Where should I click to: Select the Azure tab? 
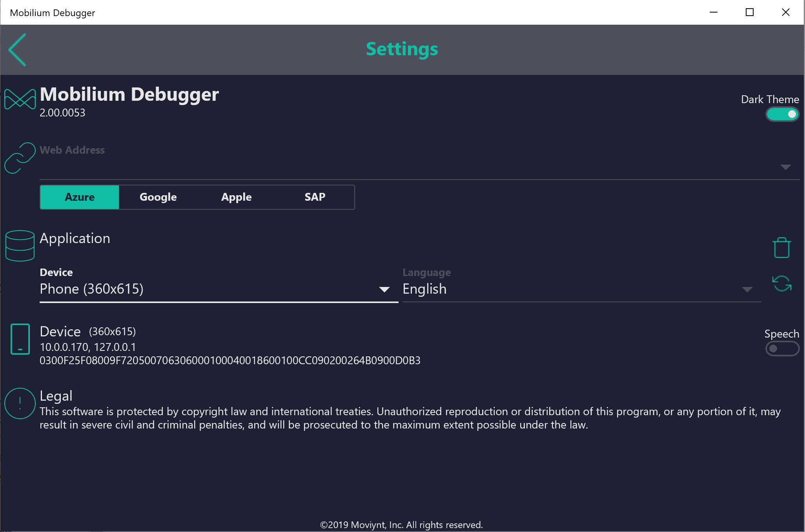[x=80, y=197]
